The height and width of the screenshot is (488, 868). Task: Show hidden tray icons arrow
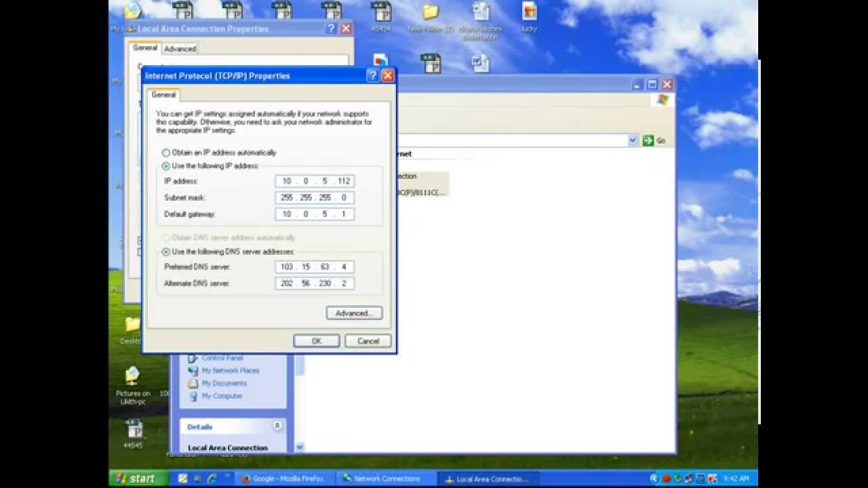coord(654,479)
